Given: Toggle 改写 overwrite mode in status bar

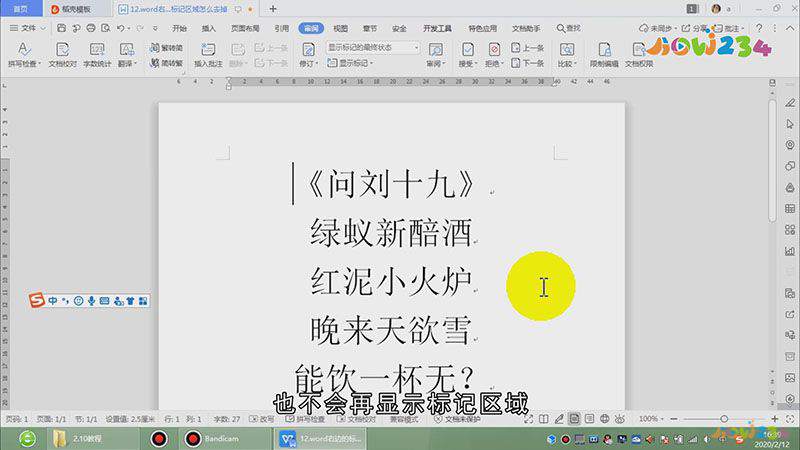Looking at the screenshot, I should 262,419.
